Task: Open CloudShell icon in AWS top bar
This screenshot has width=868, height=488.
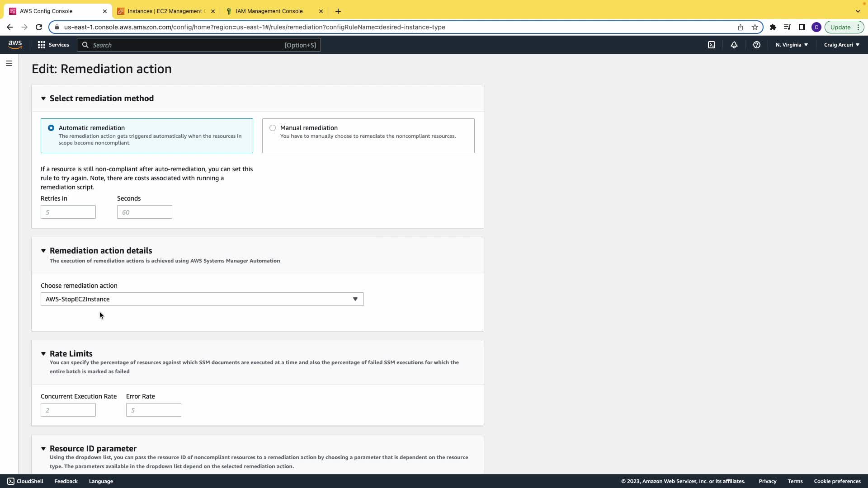Action: [712, 45]
